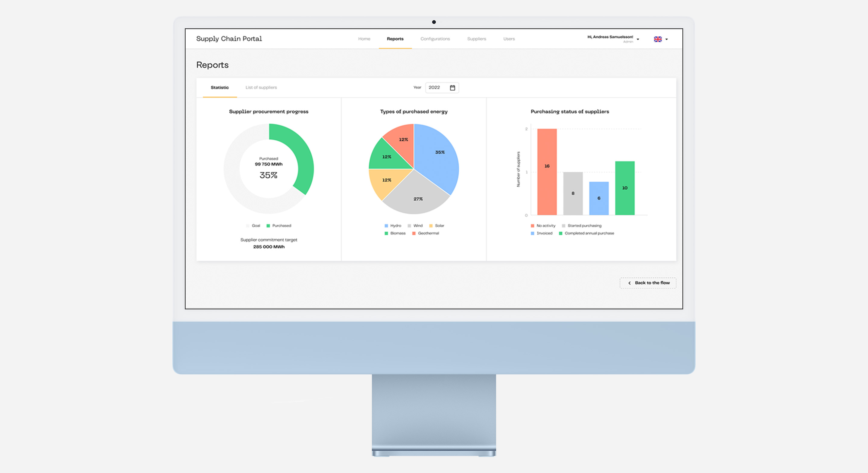Click the No activity legend marker
Viewport: 868px width, 473px height.
click(x=532, y=226)
